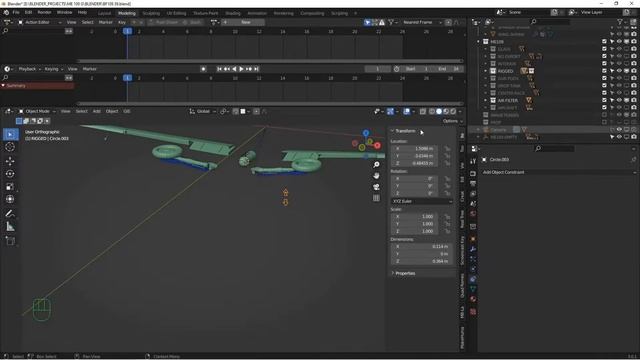Select the 3D Cursor tool

[10, 147]
